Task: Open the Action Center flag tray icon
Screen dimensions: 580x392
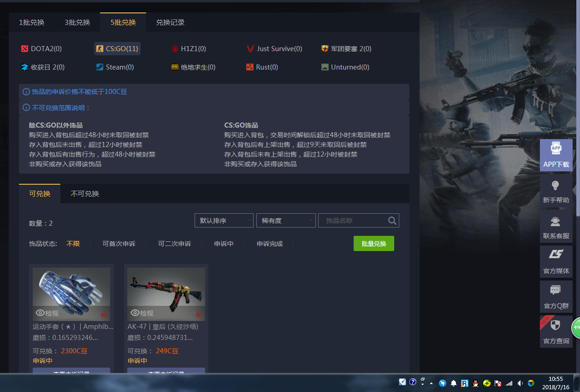Action: (x=498, y=383)
